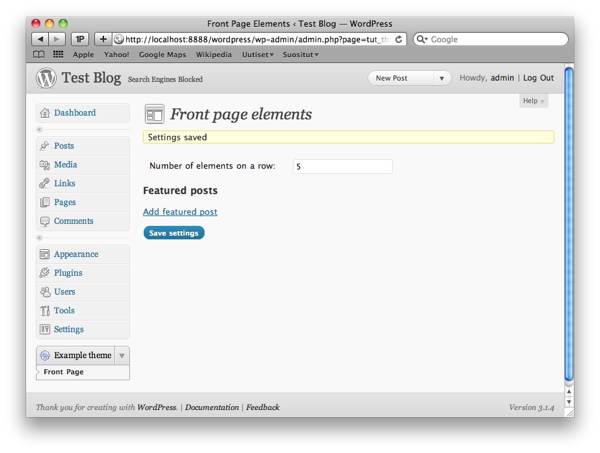Screen dimensions: 600x453
Task: Click the scrollbar down arrow
Action: tap(569, 402)
